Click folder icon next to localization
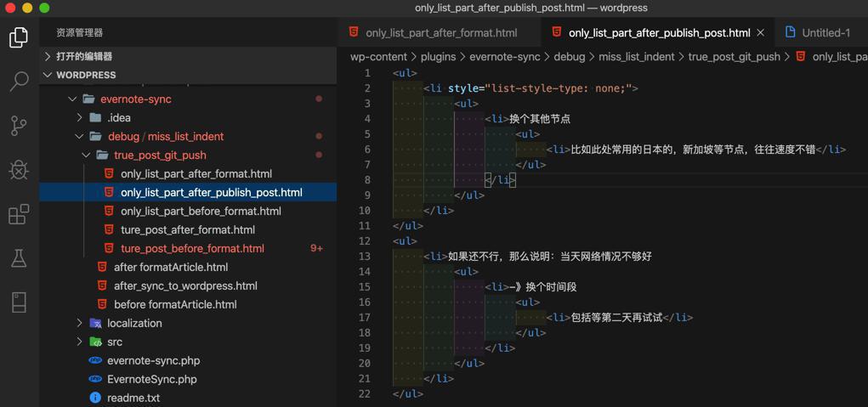 (x=96, y=323)
